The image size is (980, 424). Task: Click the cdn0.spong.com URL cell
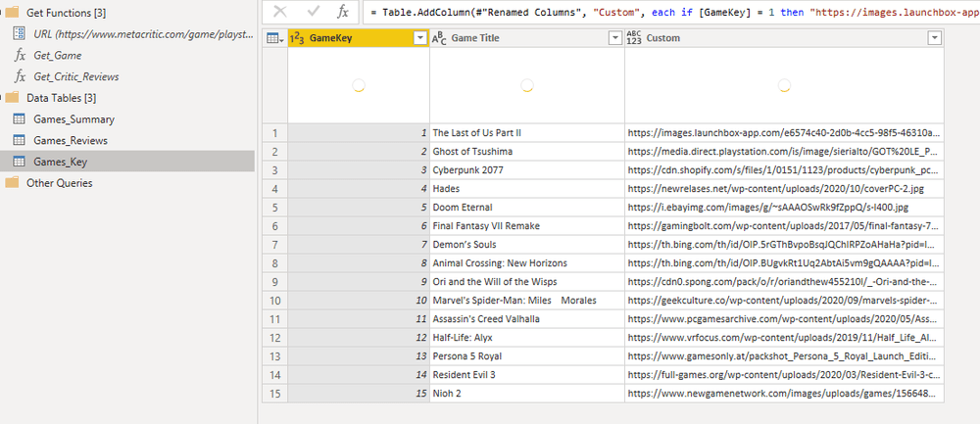[x=784, y=282]
